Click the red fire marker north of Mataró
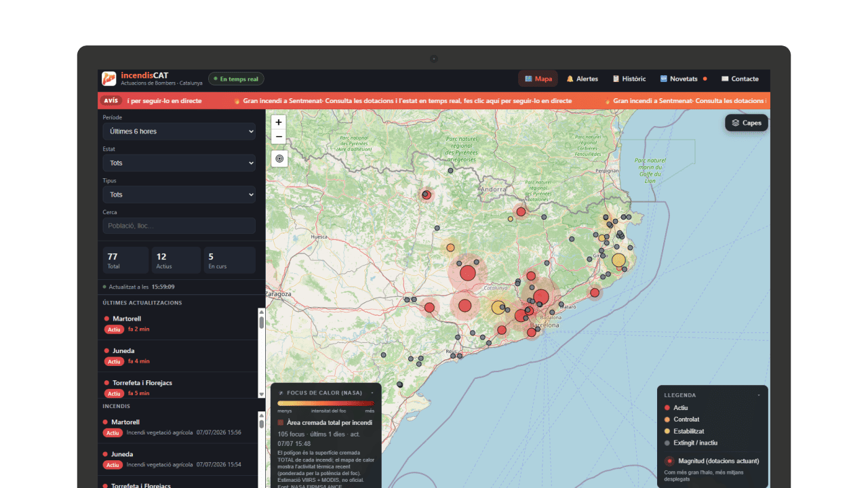Image resolution: width=868 pixels, height=488 pixels. [595, 293]
